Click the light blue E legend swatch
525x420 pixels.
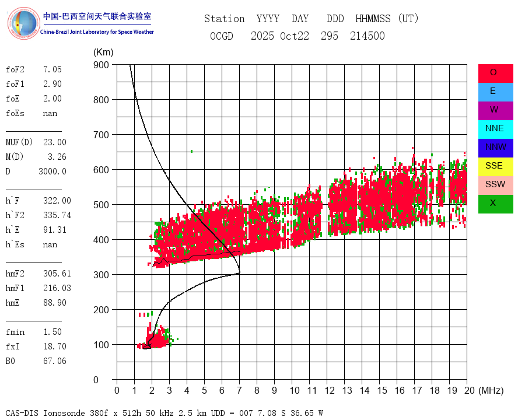[495, 92]
